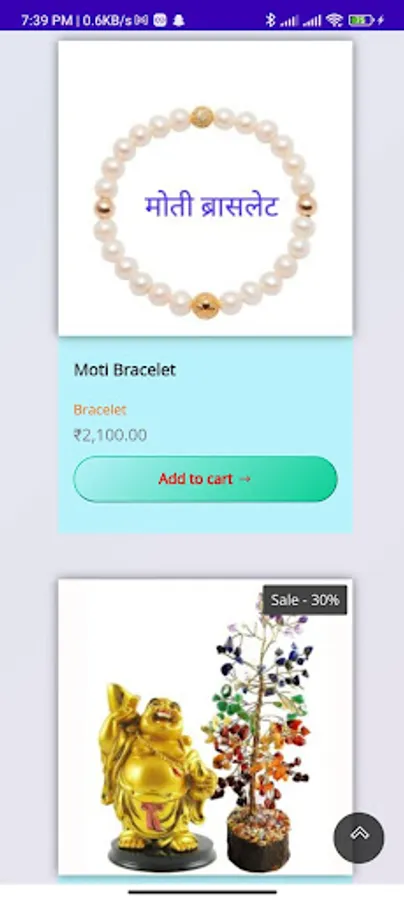The image size is (404, 900).
Task: Add Moti Bracelet to cart
Action: [205, 479]
